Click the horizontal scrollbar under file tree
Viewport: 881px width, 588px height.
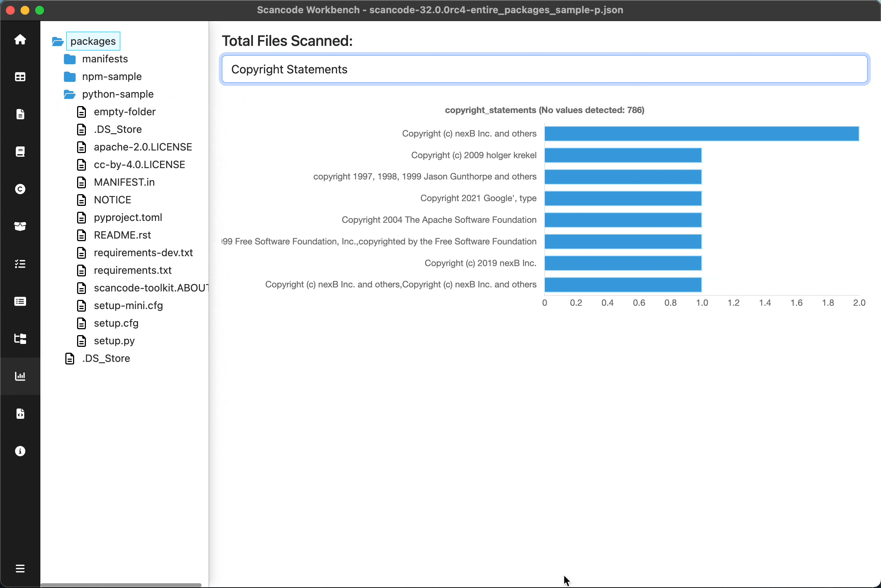click(x=121, y=585)
